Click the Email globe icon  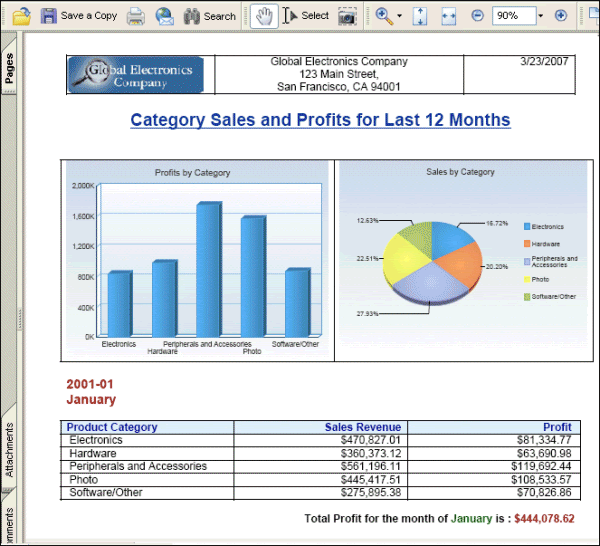tap(165, 16)
